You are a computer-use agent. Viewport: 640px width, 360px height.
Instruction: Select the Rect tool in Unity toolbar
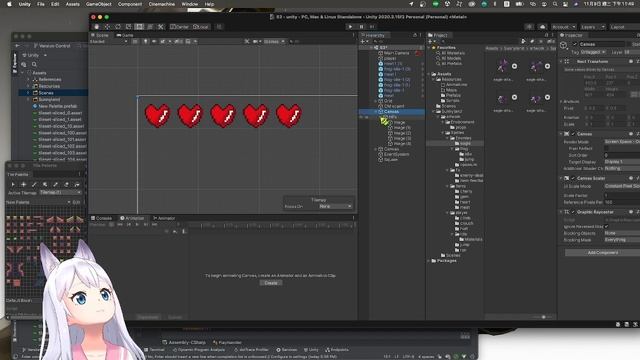point(139,27)
